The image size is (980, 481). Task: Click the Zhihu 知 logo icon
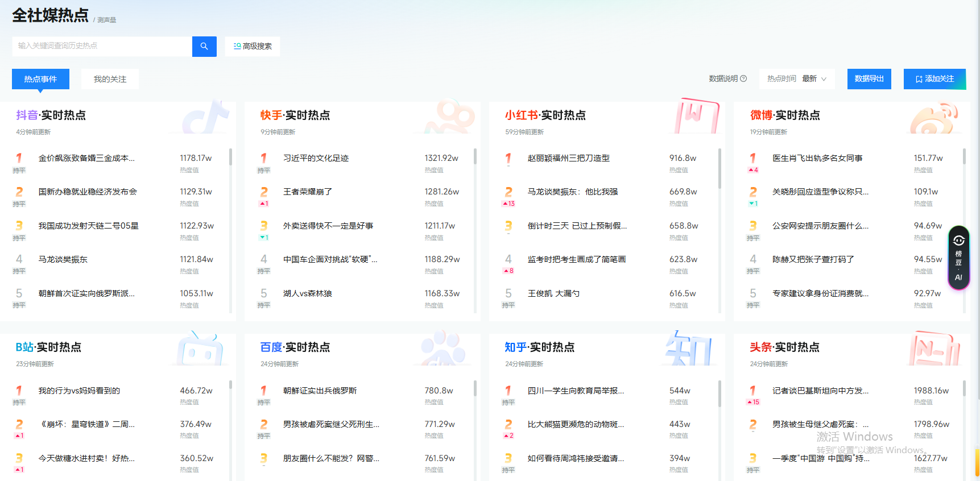pos(689,348)
